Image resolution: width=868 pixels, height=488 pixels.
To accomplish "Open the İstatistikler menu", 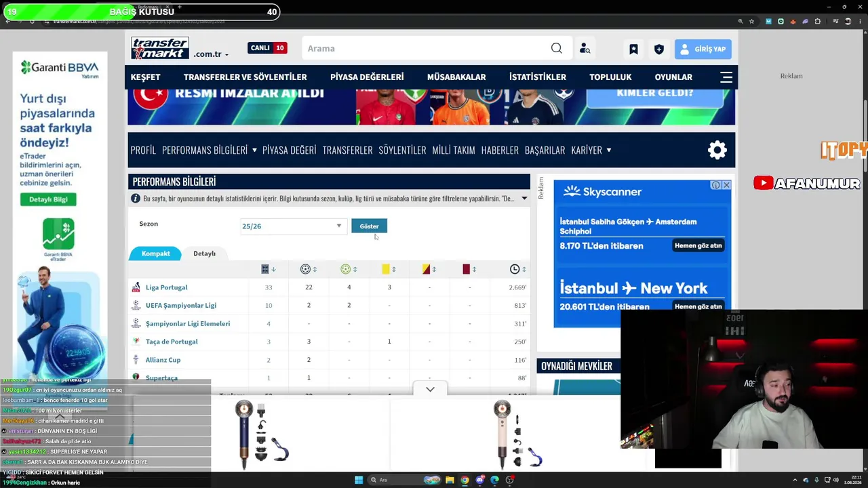I will click(x=538, y=77).
